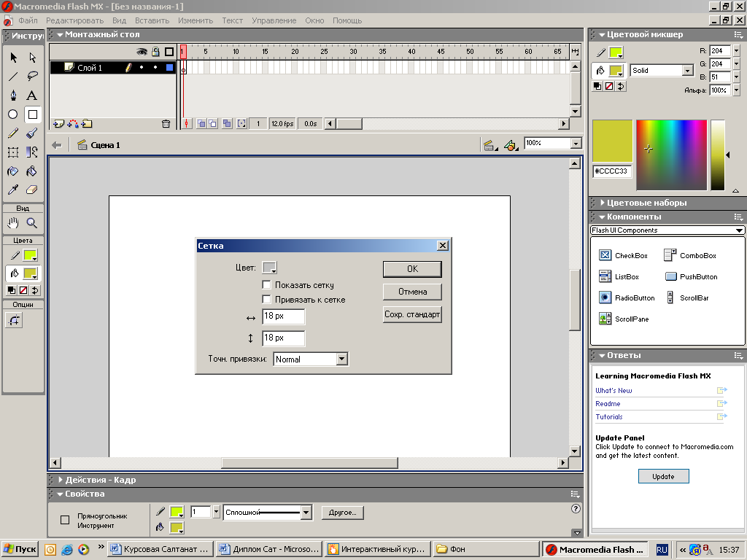The height and width of the screenshot is (560, 747).
Task: Open the What's New link
Action: coord(614,391)
